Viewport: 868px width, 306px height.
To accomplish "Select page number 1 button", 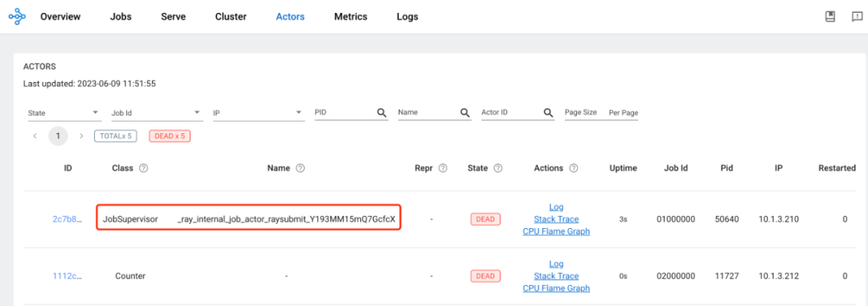I will pos(58,136).
